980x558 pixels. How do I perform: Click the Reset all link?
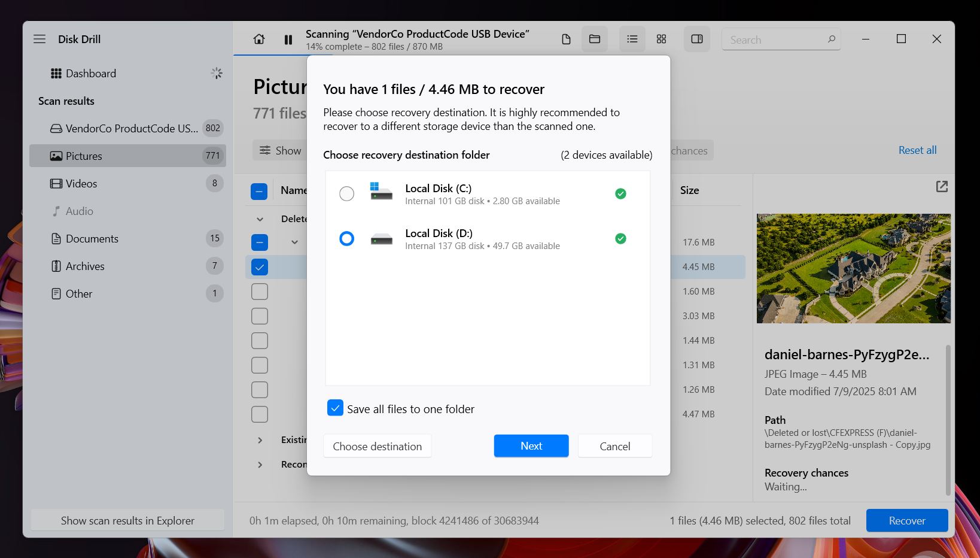tap(917, 150)
